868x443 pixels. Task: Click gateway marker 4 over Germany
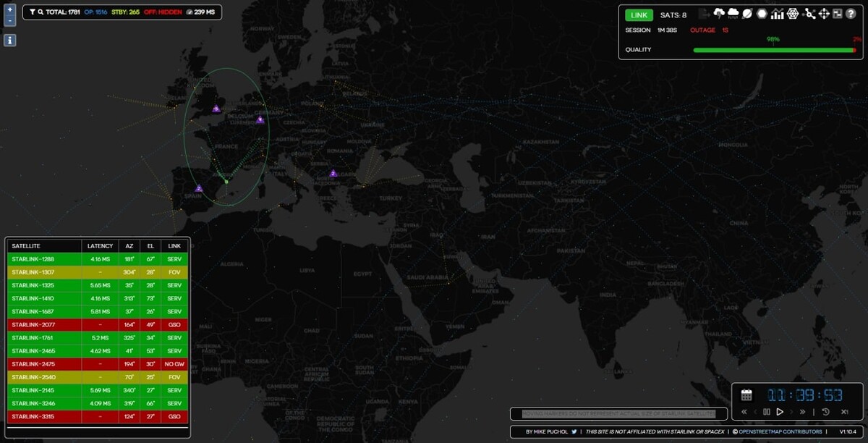260,119
